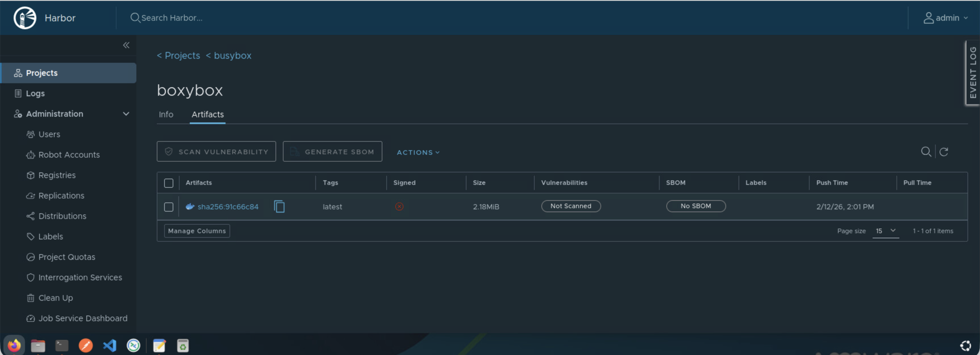The width and height of the screenshot is (980, 355).
Task: Click the 2.18MiB size value
Action: (x=486, y=206)
